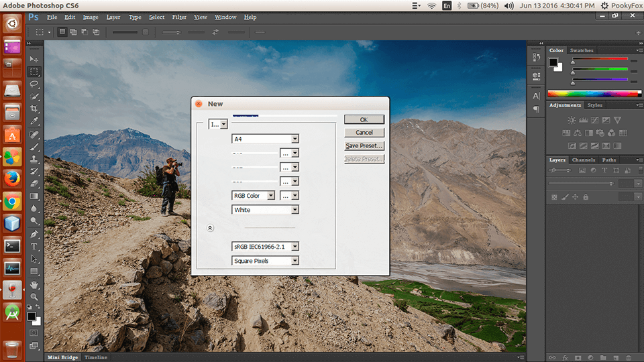This screenshot has height=362, width=644.
Task: Toggle Quick Mask mode
Action: (34, 333)
